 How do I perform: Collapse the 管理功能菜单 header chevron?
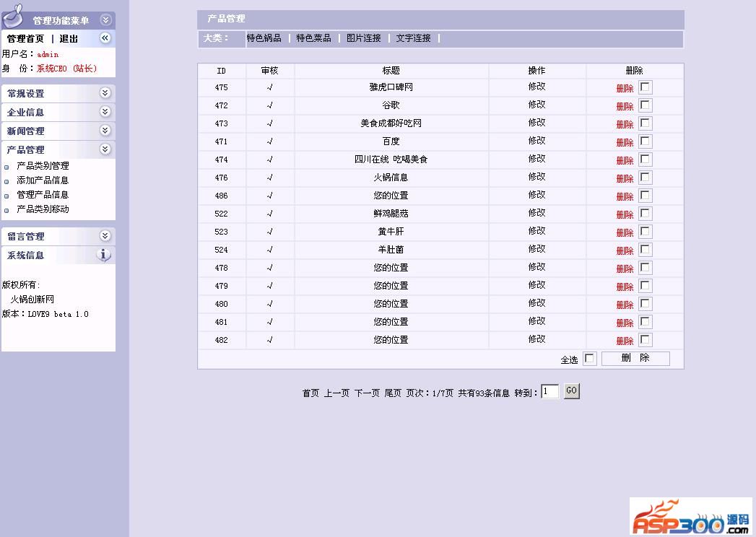pyautogui.click(x=105, y=19)
